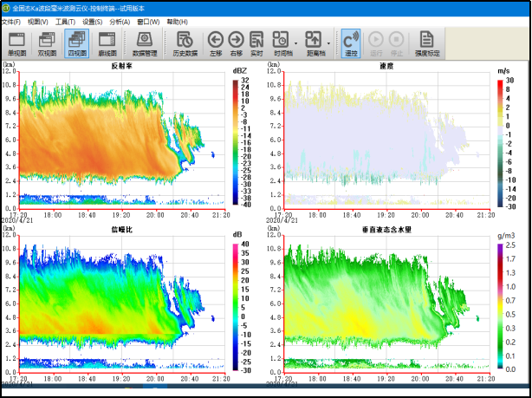Click the dBZ reflectivity color scale bar
532x398 pixels.
coord(236,142)
